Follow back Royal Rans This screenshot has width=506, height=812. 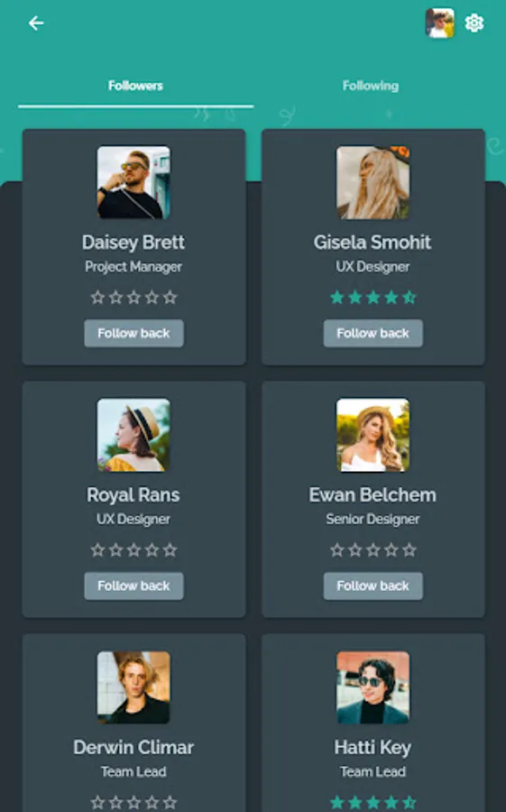click(x=133, y=586)
